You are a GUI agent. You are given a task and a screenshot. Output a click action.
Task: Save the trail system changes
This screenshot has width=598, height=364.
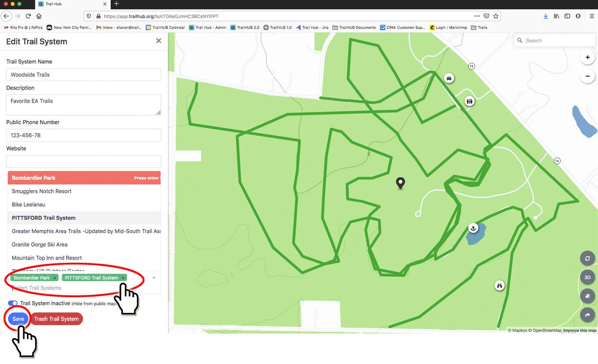[x=18, y=319]
